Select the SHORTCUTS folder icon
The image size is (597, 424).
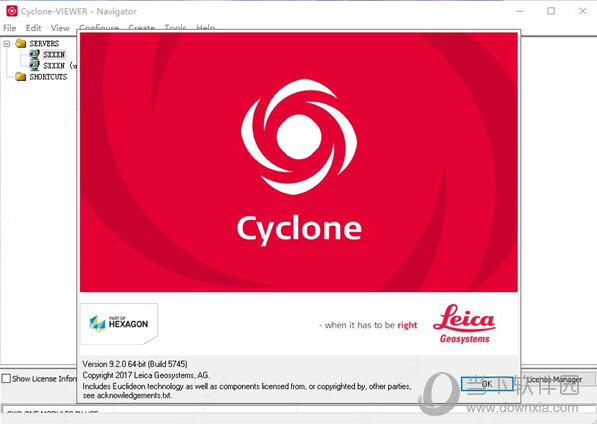[x=21, y=77]
